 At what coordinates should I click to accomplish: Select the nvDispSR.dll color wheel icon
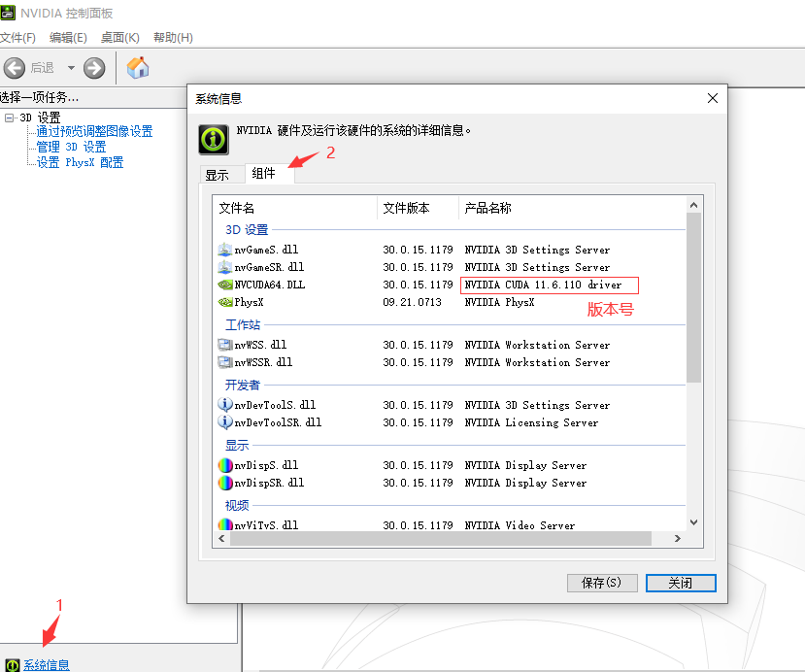coord(225,483)
